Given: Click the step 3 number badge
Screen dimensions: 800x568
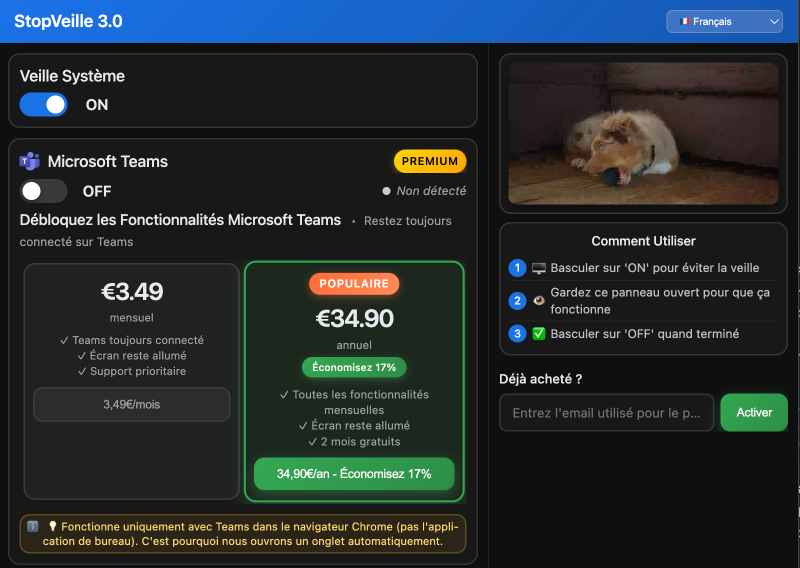Looking at the screenshot, I should coord(517,334).
